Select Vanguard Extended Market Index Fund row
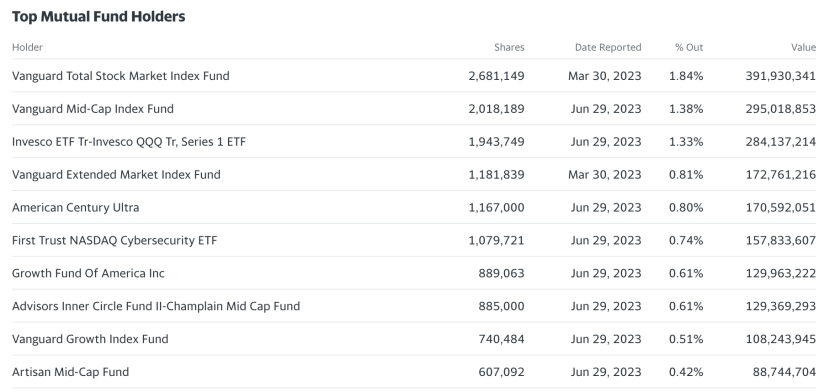The image size is (840, 392). pos(414,175)
